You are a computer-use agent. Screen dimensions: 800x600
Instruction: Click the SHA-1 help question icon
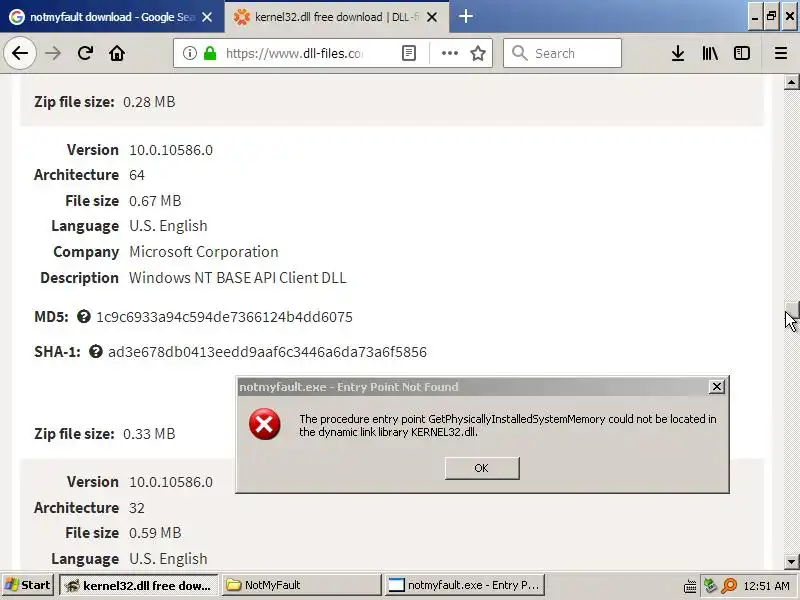[x=95, y=351]
